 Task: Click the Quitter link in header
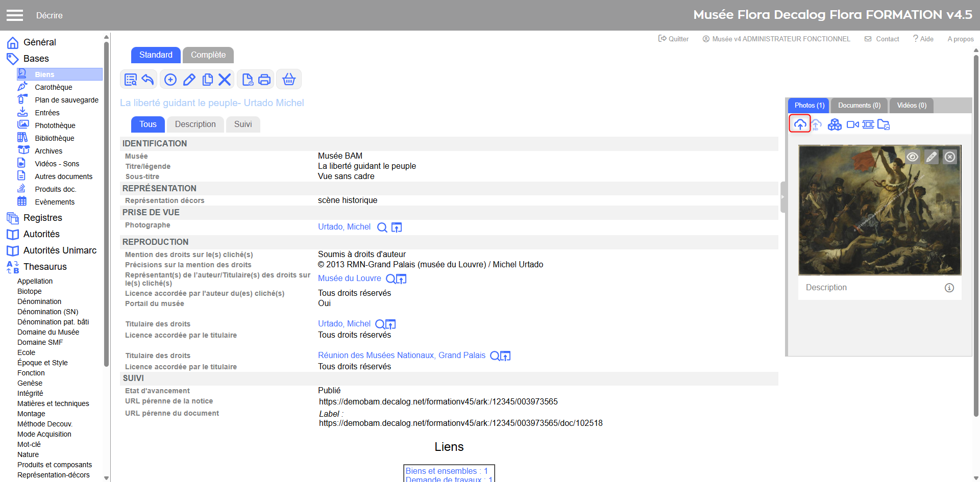674,39
